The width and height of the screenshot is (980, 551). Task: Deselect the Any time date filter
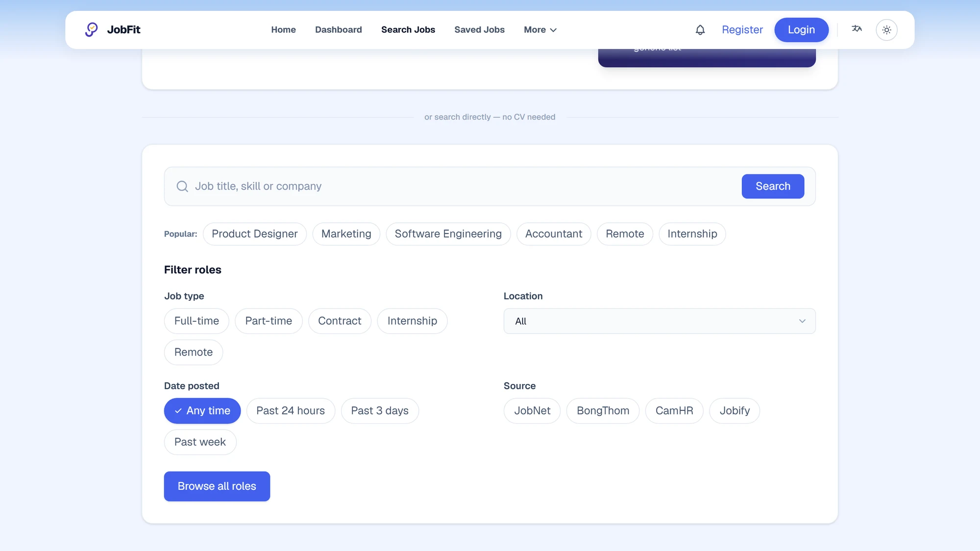pos(202,411)
